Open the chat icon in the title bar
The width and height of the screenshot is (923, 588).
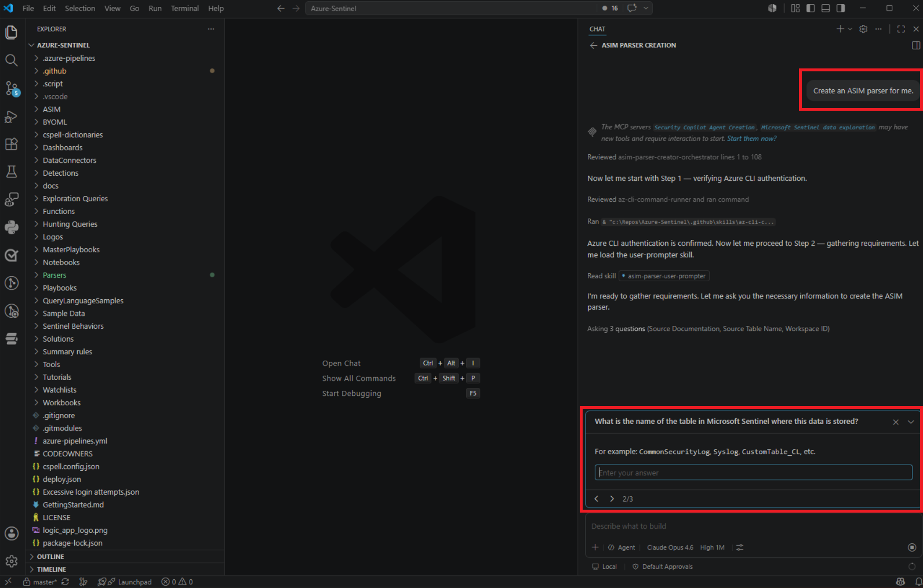pos(632,8)
